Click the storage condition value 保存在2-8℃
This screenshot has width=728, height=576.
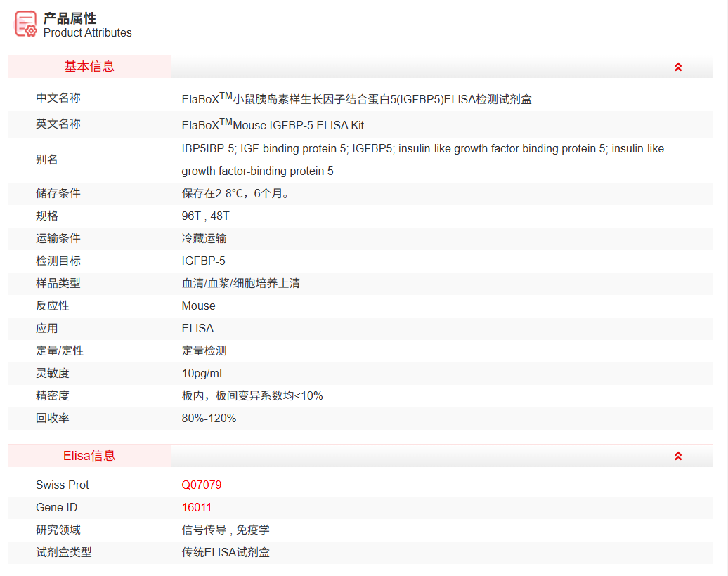(235, 194)
